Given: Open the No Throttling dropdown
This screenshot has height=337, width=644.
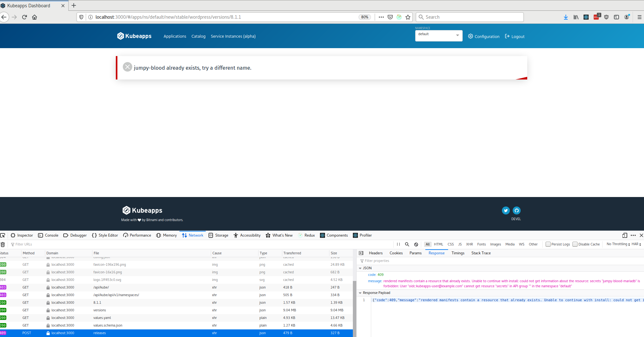Looking at the screenshot, I should pos(617,244).
